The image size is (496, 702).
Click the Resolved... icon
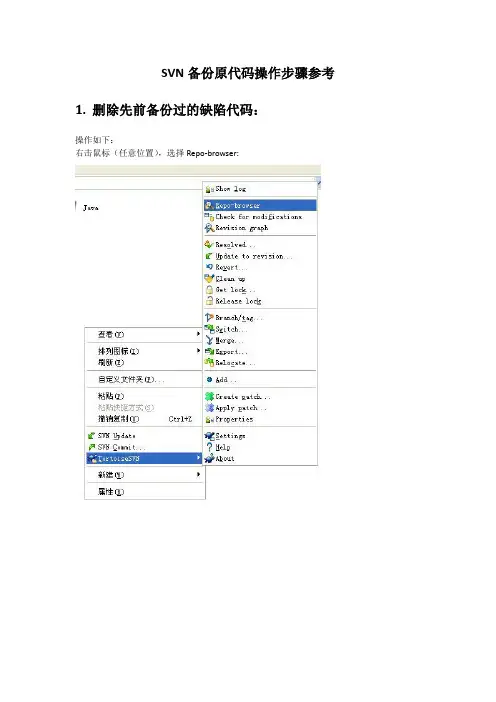(209, 245)
